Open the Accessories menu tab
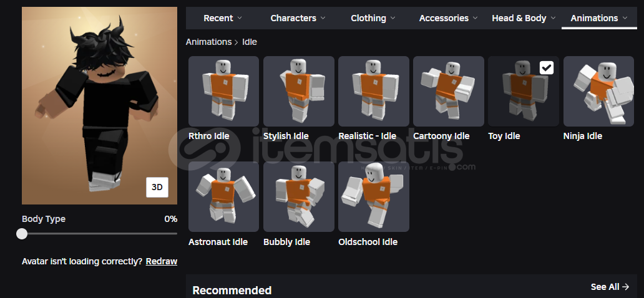The height and width of the screenshot is (298, 644). (x=449, y=18)
